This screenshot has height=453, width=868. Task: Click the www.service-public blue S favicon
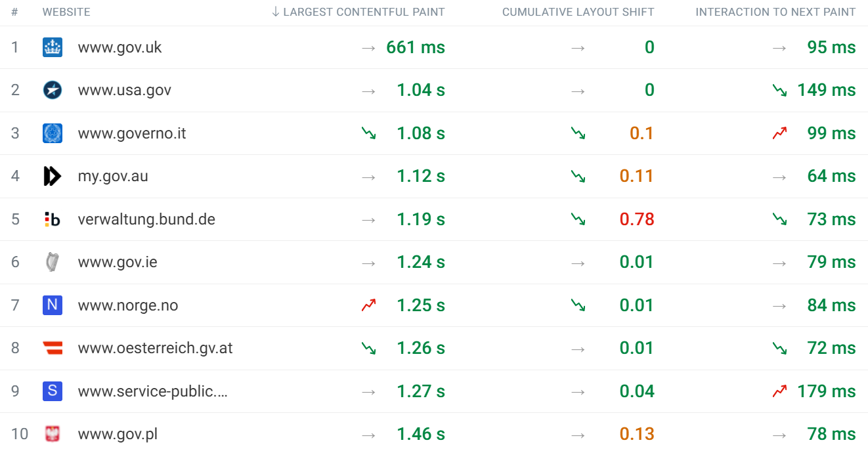click(53, 391)
